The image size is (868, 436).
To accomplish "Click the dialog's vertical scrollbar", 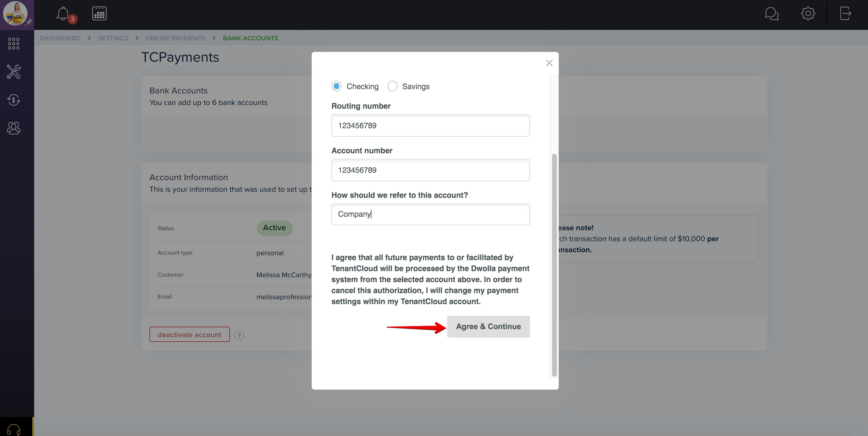I will 554,265.
